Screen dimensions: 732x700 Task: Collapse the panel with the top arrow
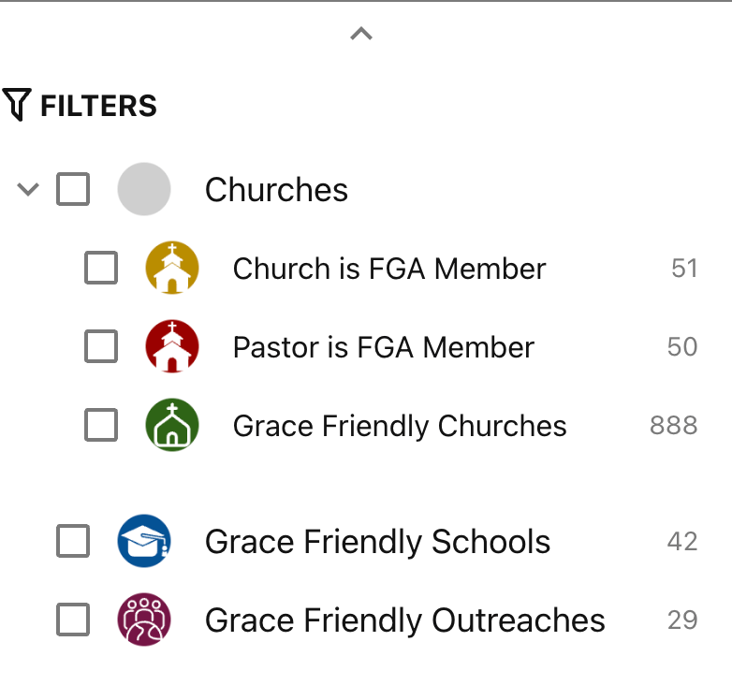tap(361, 34)
